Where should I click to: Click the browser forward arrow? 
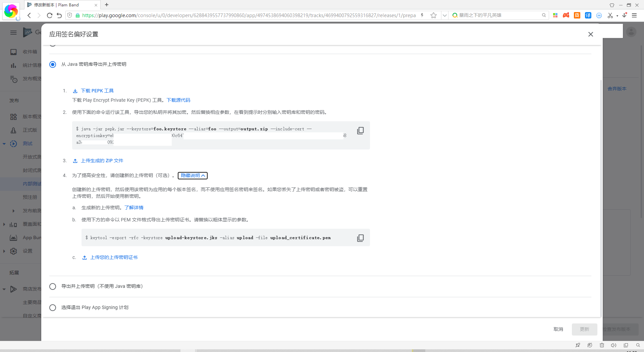(x=39, y=15)
